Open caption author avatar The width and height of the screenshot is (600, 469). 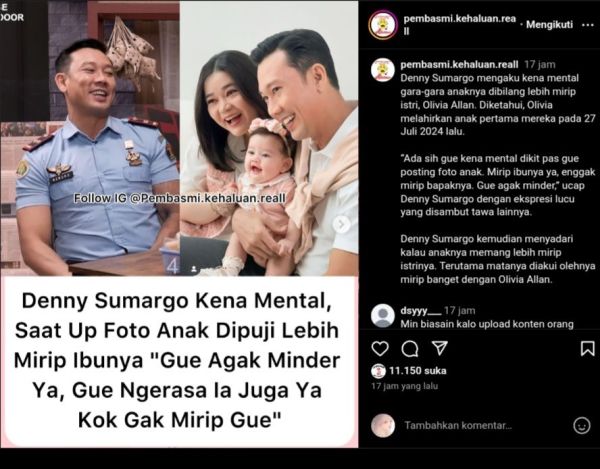[x=383, y=70]
